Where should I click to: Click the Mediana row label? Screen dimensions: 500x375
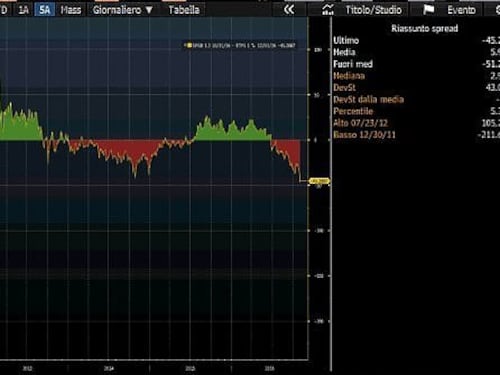[349, 76]
